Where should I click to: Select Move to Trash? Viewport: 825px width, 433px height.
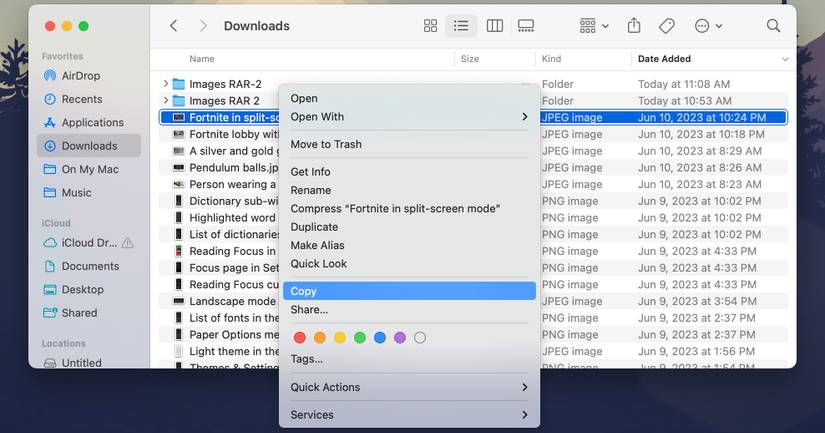tap(326, 144)
